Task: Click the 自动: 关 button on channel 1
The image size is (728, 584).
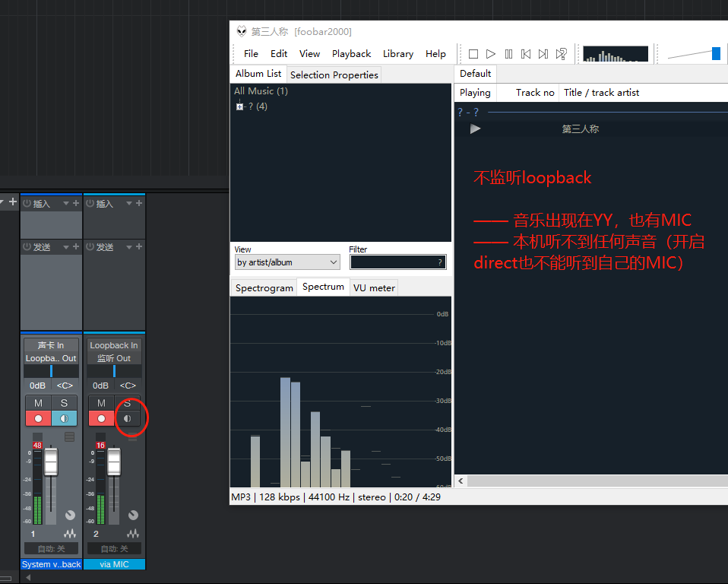Action: coord(51,548)
